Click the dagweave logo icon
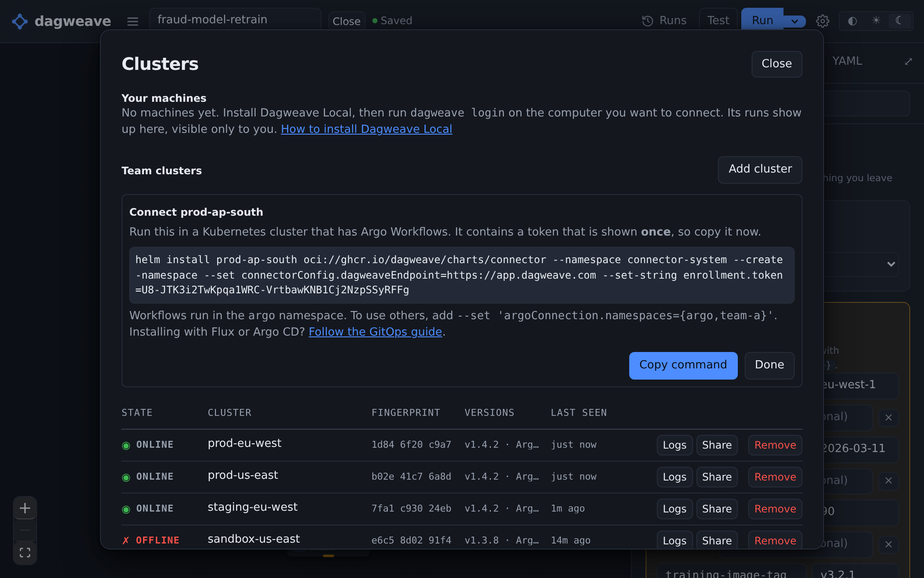Image resolution: width=924 pixels, height=578 pixels. [x=20, y=21]
